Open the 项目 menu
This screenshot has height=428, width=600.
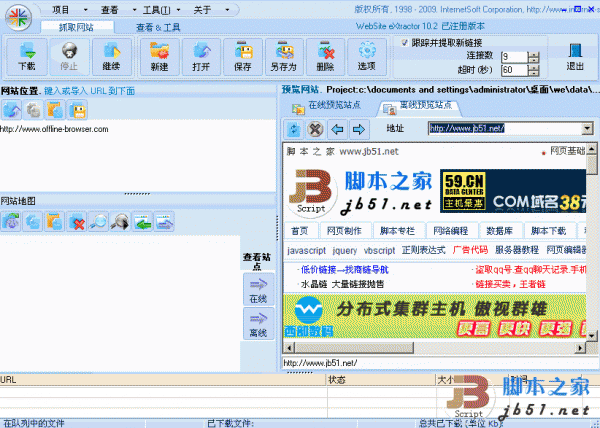60,10
